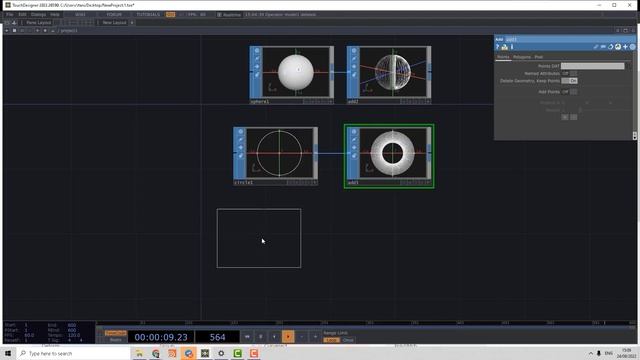Select the New Layout tab
The height and width of the screenshot is (360, 640).
pyautogui.click(x=114, y=22)
